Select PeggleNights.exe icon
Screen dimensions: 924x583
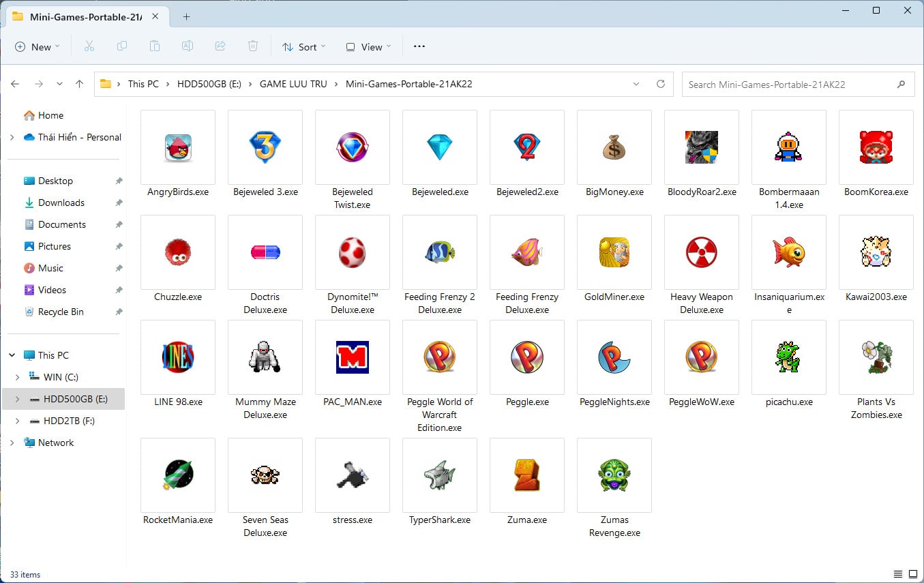614,357
